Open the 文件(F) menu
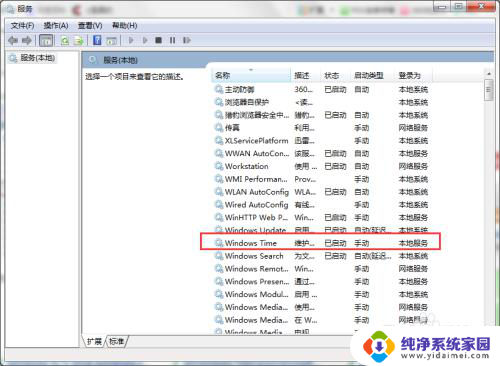The height and width of the screenshot is (366, 500). pos(22,26)
